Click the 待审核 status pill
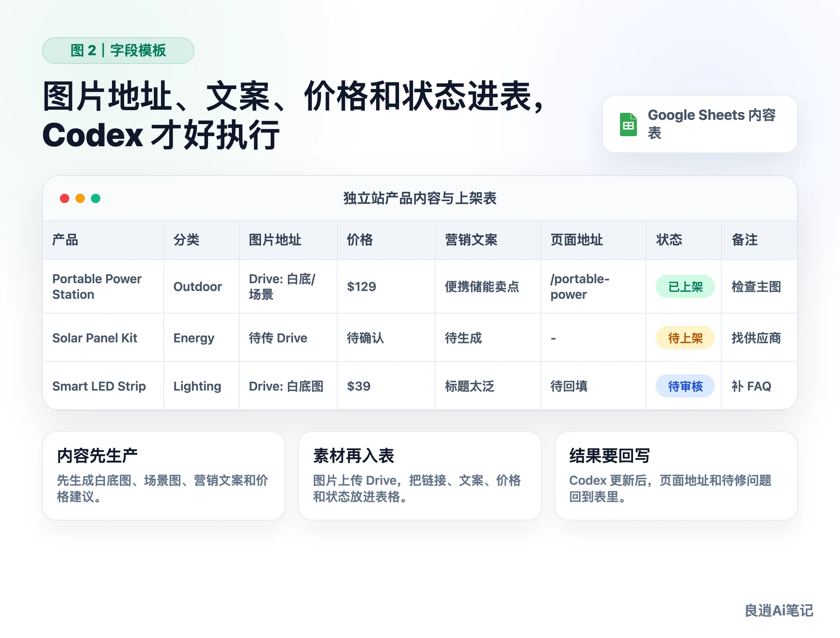Screen dimensions: 840x638 685,386
